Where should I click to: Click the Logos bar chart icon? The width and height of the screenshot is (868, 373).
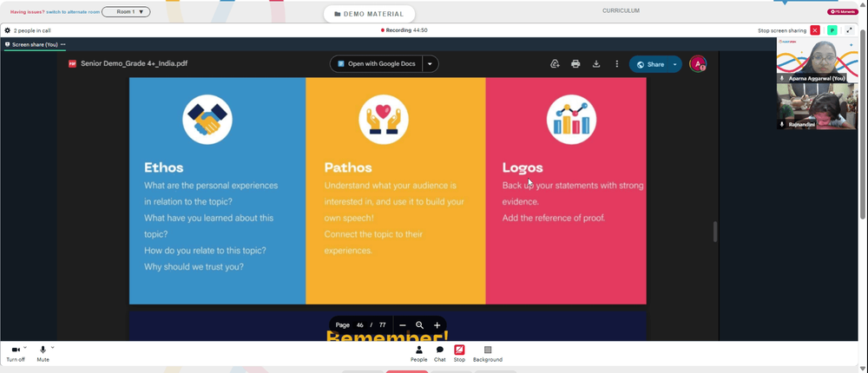pos(571,120)
